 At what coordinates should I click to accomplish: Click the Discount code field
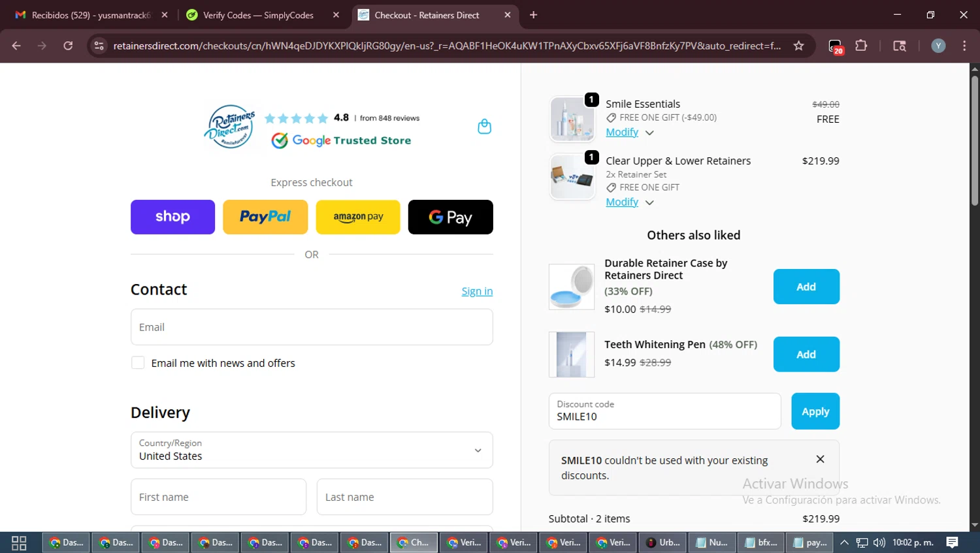[664, 411]
